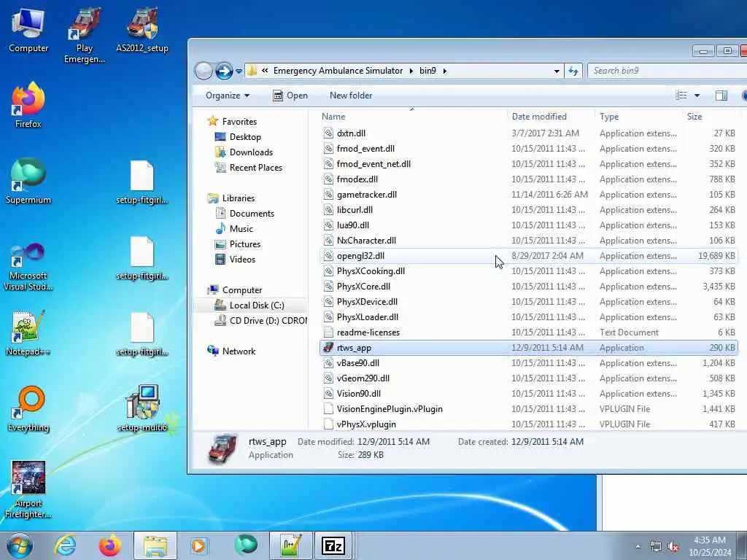
Task: Click Open in the command bar
Action: [x=290, y=96]
